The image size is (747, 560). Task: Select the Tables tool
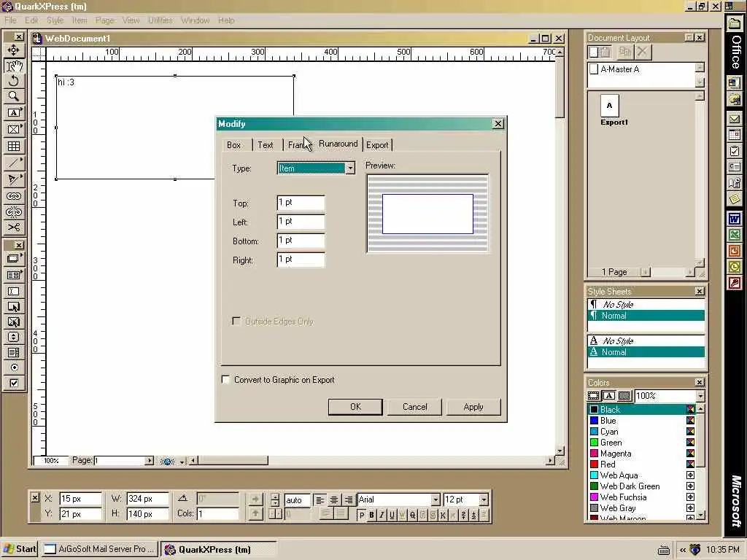pyautogui.click(x=14, y=146)
